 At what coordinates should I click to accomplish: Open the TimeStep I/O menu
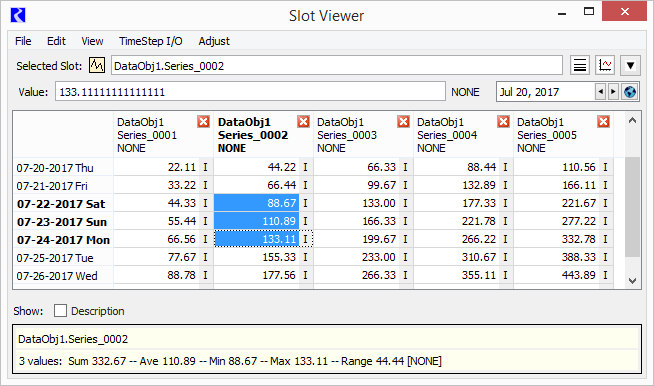click(151, 41)
